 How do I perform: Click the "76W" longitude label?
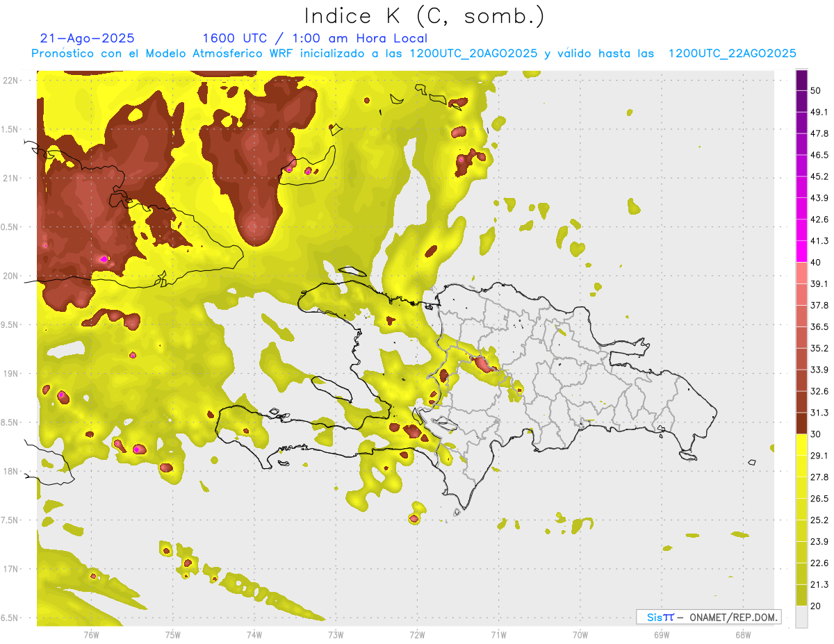(x=91, y=634)
